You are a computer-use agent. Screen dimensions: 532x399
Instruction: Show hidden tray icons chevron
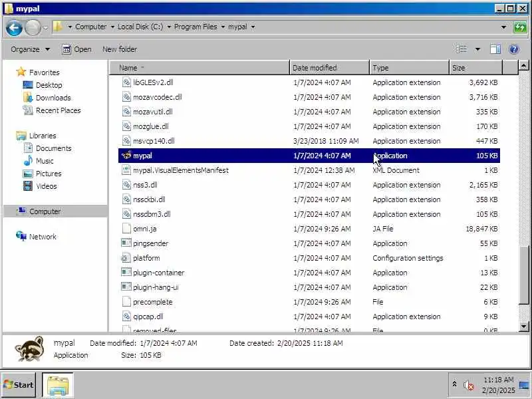point(454,384)
